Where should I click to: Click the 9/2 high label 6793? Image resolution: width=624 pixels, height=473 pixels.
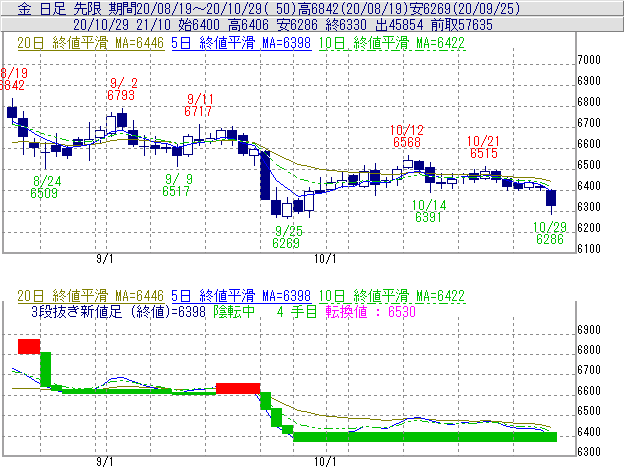pyautogui.click(x=121, y=95)
